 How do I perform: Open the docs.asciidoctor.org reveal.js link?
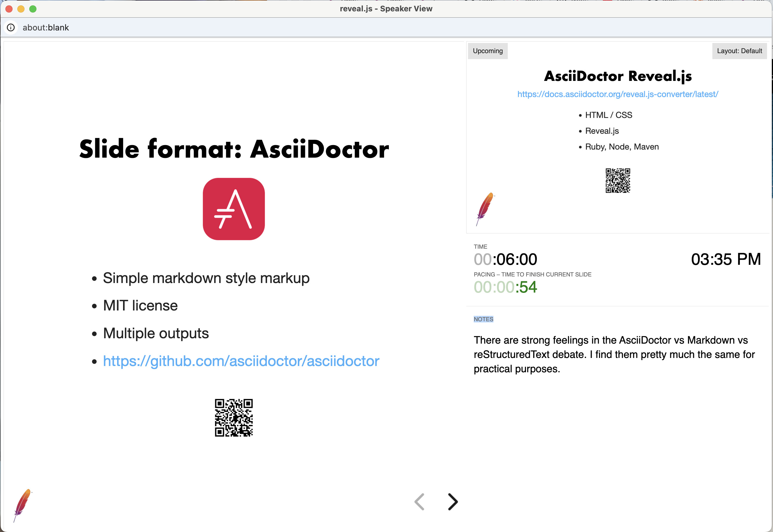(x=618, y=94)
